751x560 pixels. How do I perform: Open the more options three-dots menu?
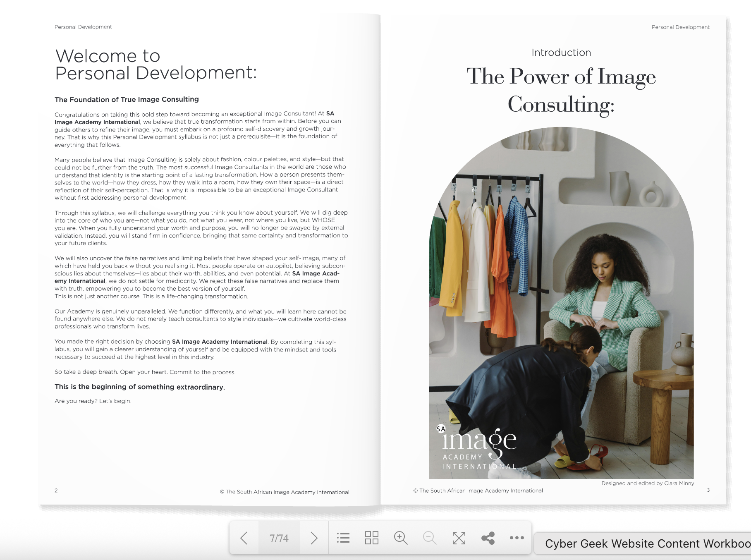(517, 538)
